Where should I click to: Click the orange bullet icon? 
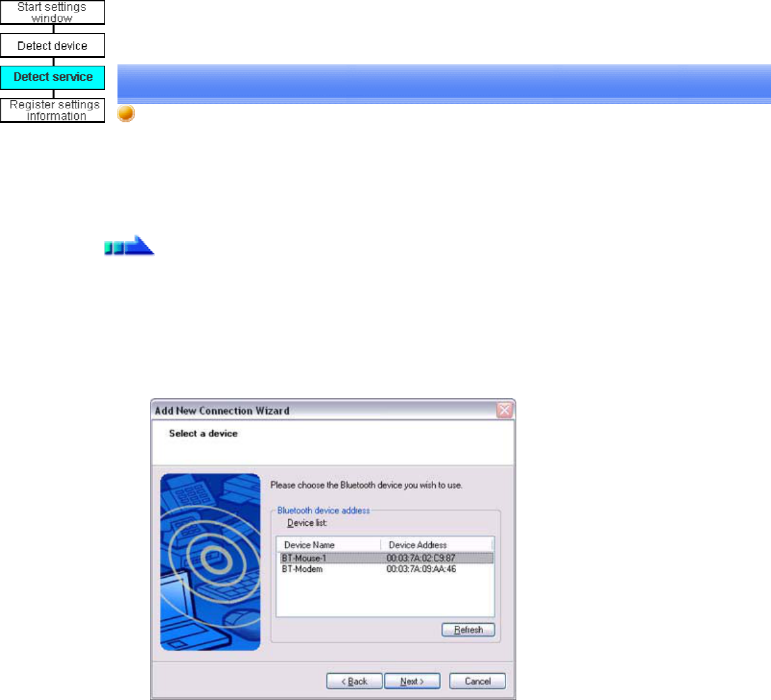[126, 113]
